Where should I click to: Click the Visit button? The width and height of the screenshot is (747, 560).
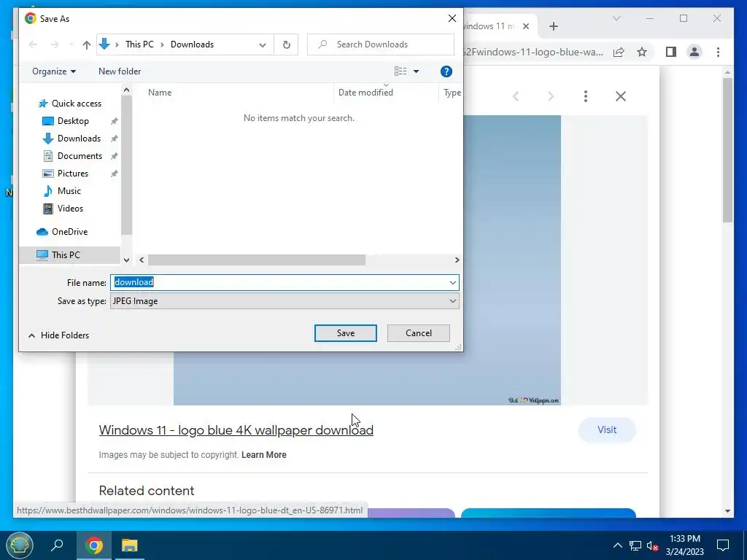[607, 430]
